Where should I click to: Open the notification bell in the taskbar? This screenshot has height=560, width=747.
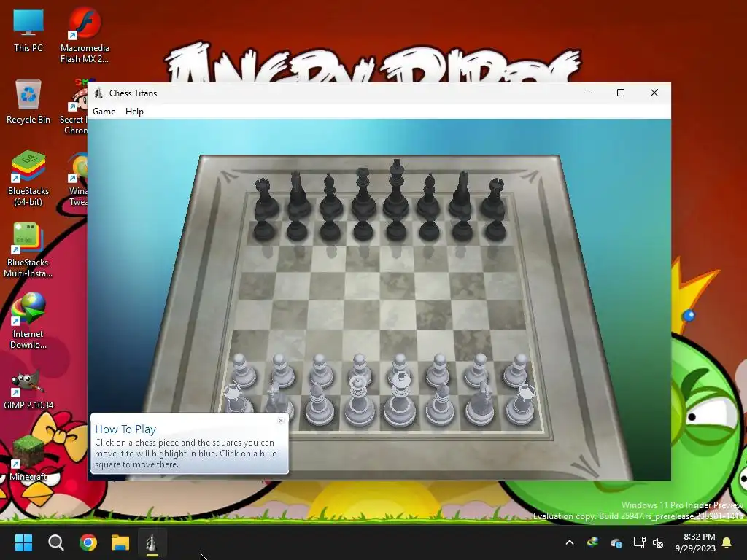pyautogui.click(x=727, y=542)
